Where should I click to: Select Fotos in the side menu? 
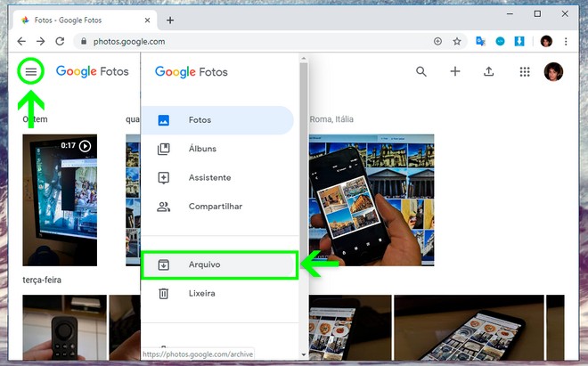click(x=217, y=120)
